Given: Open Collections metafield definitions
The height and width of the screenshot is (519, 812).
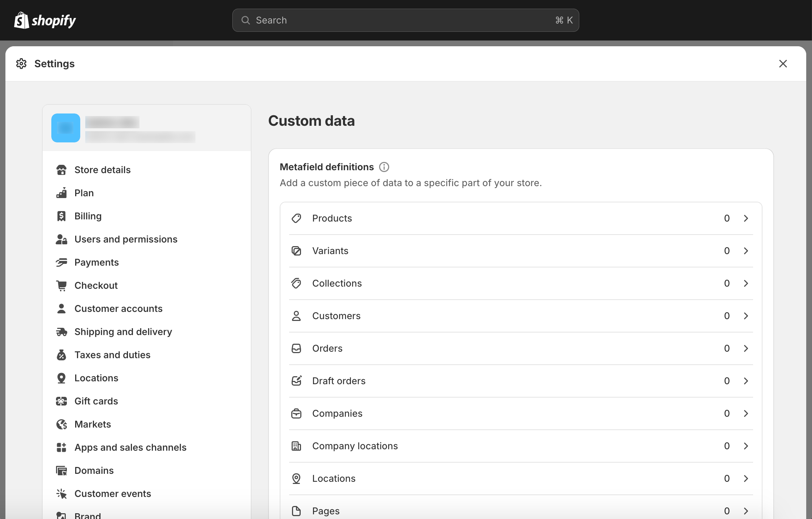Looking at the screenshot, I should point(337,283).
